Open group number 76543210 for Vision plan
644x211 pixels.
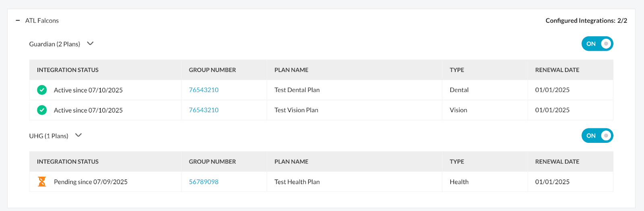coord(204,110)
